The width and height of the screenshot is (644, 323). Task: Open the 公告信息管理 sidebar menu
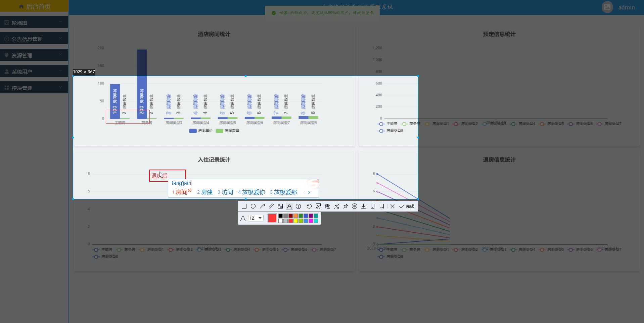[34, 39]
